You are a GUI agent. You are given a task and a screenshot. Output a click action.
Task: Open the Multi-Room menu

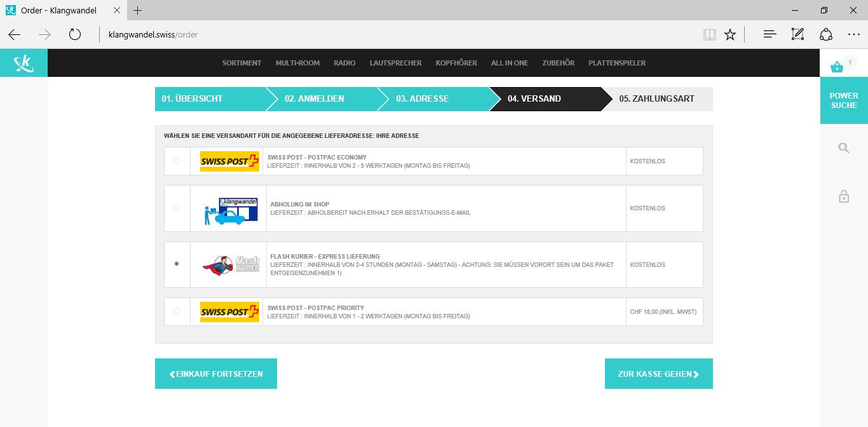(x=297, y=63)
